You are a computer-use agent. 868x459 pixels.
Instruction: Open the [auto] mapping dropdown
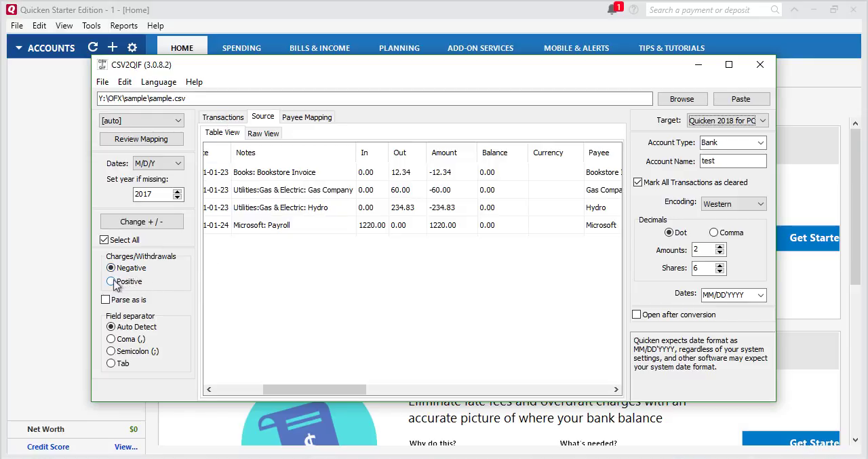tap(141, 121)
